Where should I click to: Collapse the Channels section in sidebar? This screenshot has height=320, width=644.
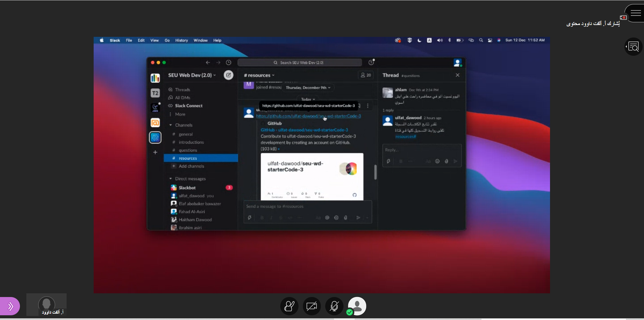point(171,125)
